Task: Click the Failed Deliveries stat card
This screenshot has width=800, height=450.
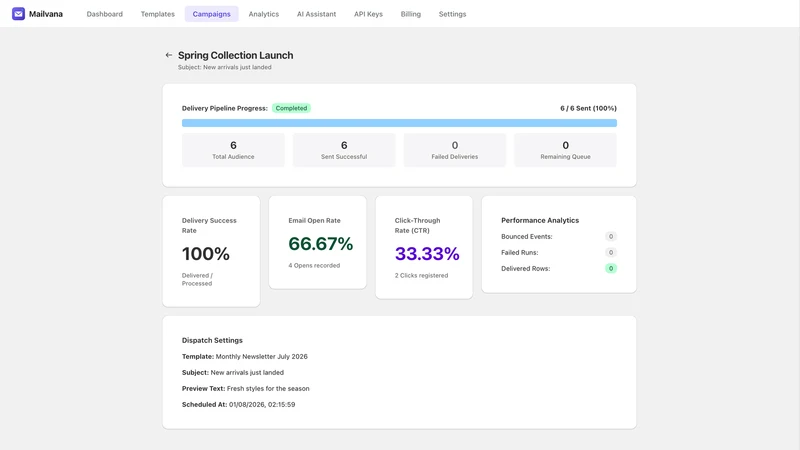Action: [455, 150]
